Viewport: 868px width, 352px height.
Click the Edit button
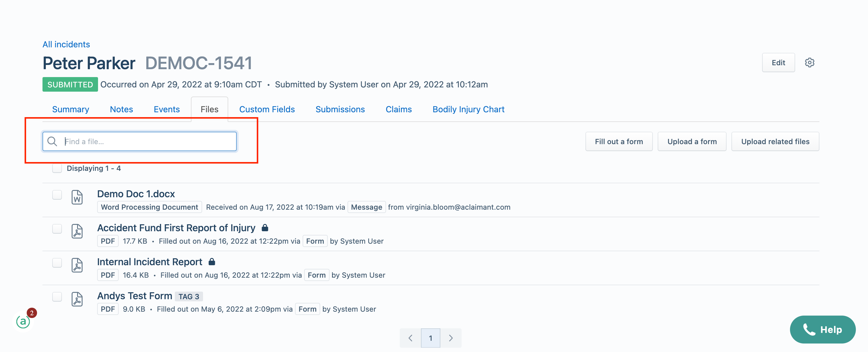pyautogui.click(x=778, y=63)
